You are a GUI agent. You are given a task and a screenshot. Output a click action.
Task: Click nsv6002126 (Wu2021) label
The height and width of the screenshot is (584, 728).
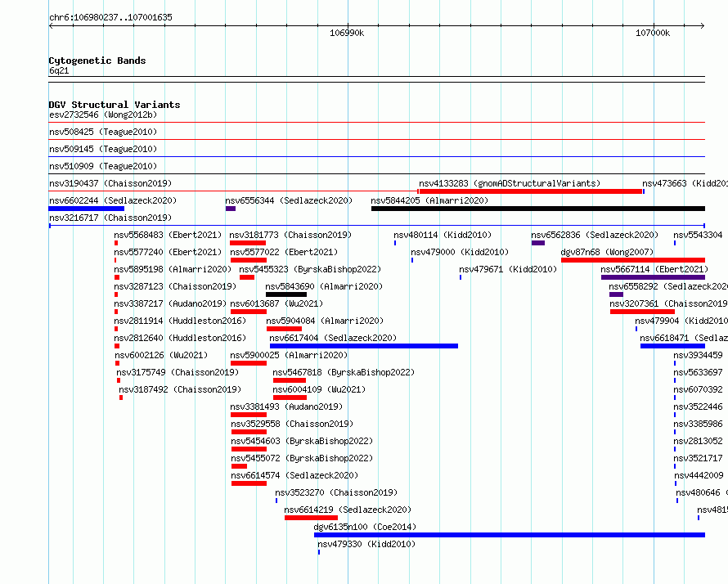pyautogui.click(x=162, y=355)
